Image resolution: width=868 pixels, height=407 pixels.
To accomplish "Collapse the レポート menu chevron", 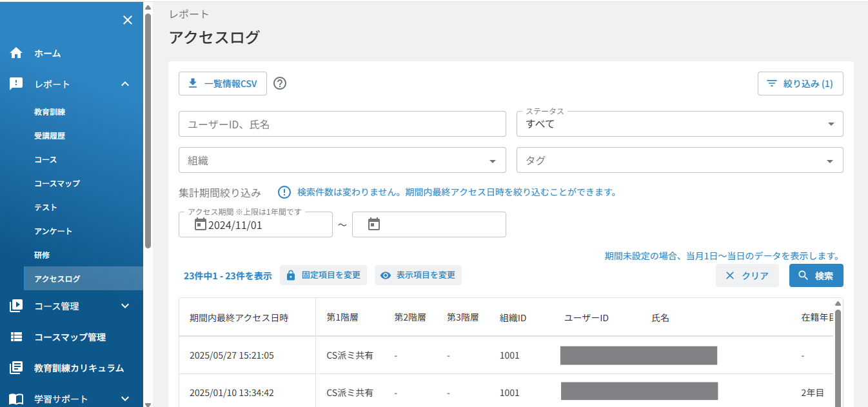I will coord(125,84).
